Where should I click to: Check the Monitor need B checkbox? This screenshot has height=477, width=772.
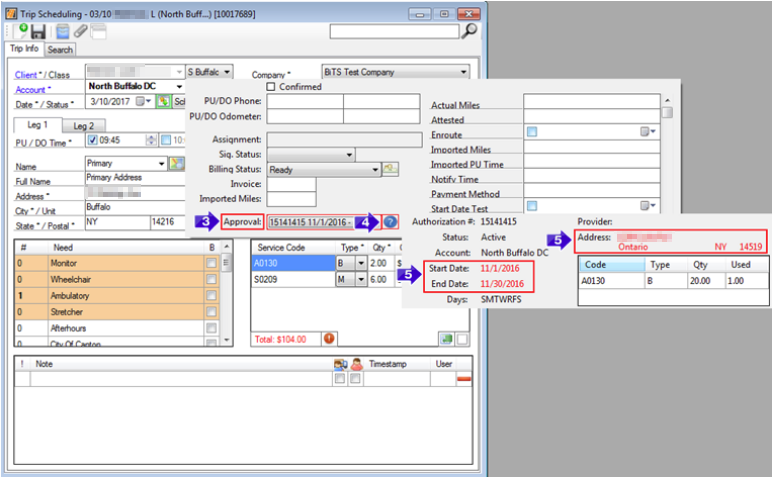pos(211,263)
